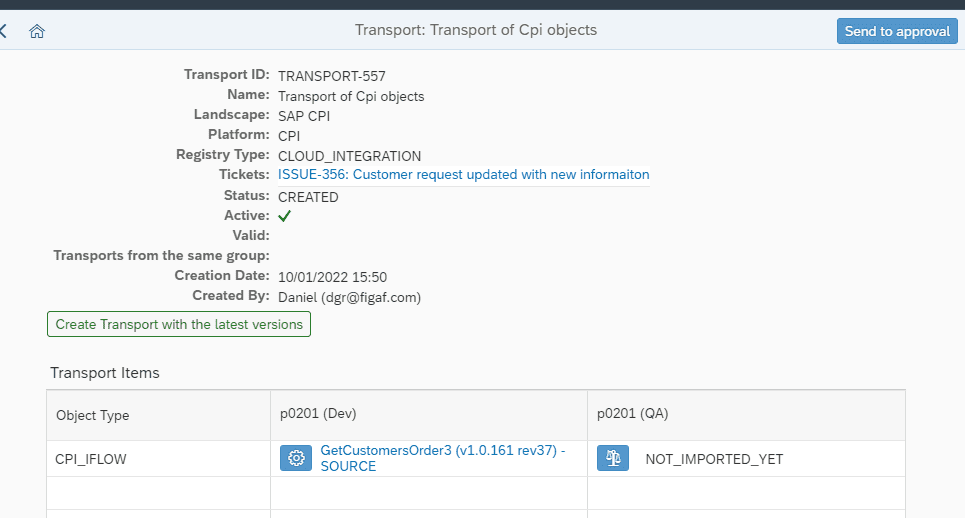
Task: Select the TRANSPORT-557 ID value
Action: point(332,76)
